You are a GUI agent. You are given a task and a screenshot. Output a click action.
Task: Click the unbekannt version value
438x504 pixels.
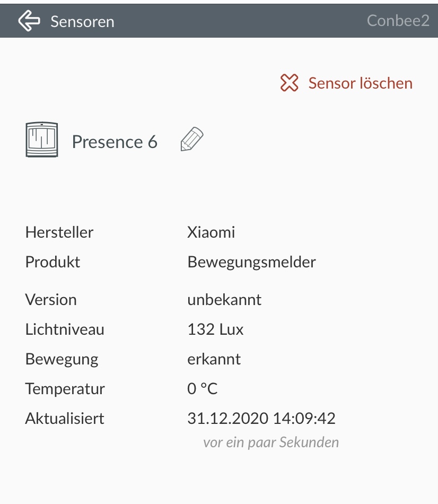(x=224, y=299)
